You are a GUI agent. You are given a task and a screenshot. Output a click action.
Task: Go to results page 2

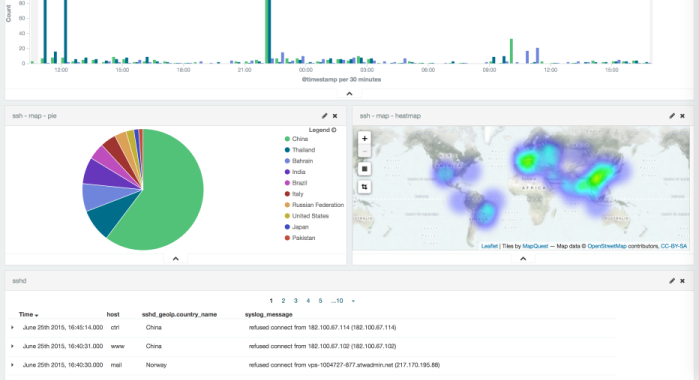coord(283,301)
